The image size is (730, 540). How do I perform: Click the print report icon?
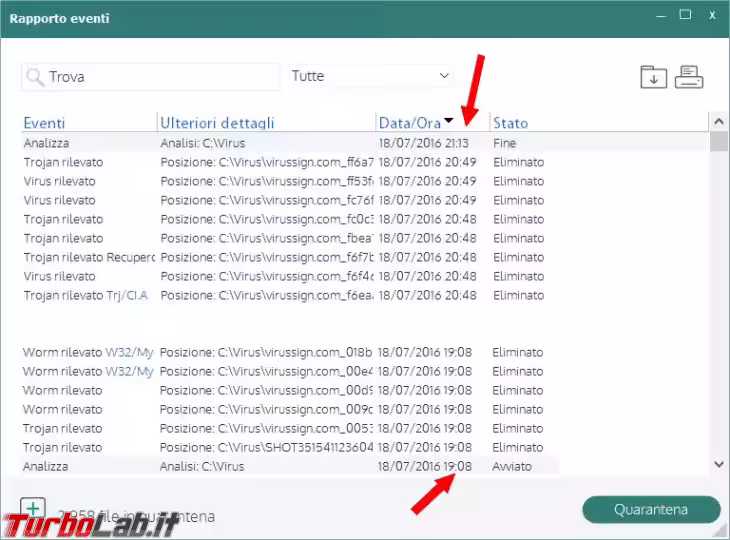point(689,76)
